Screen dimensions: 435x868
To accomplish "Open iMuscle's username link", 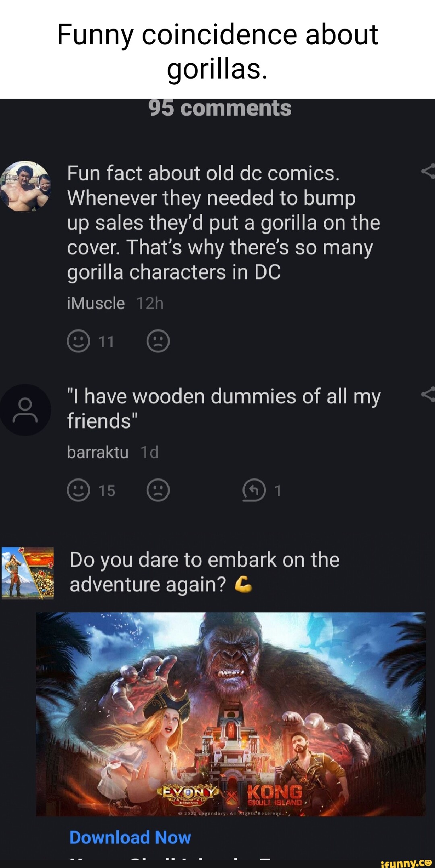I will click(x=96, y=303).
